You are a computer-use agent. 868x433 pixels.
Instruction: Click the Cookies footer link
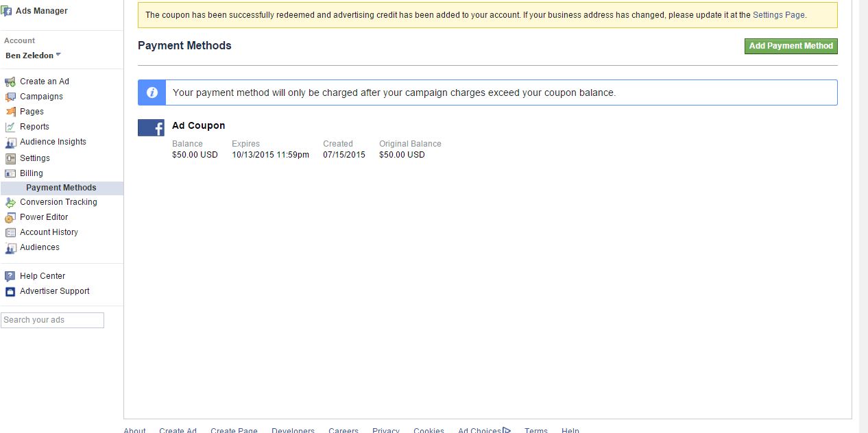(429, 430)
